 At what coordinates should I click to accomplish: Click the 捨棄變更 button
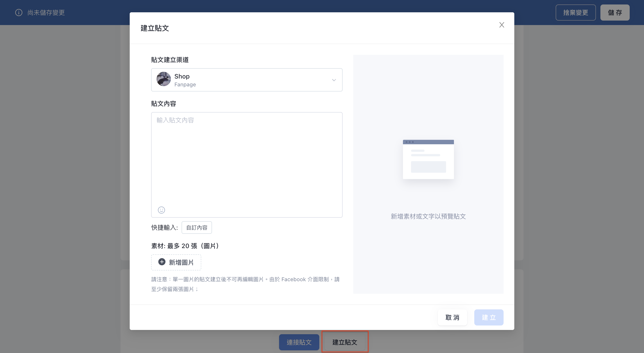576,13
